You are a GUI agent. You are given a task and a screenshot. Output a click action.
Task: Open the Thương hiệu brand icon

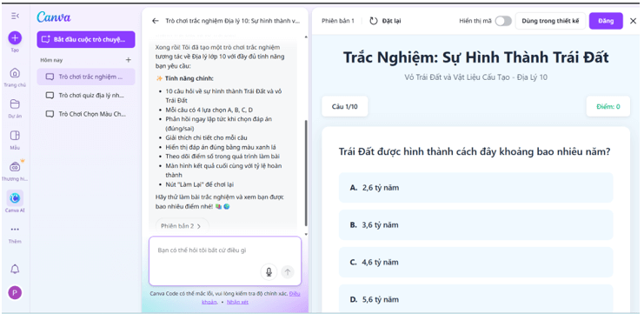click(15, 167)
